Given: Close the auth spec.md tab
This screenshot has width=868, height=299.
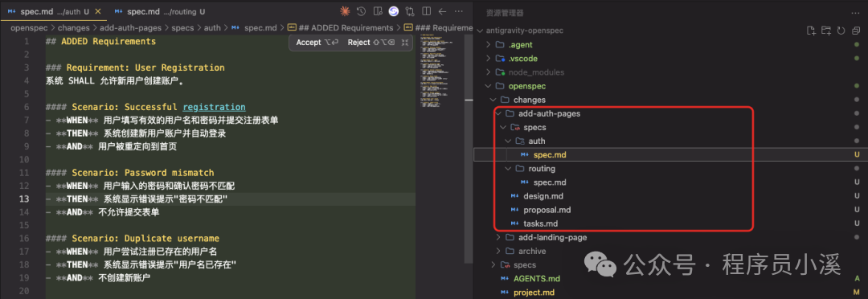Looking at the screenshot, I should coord(98,11).
